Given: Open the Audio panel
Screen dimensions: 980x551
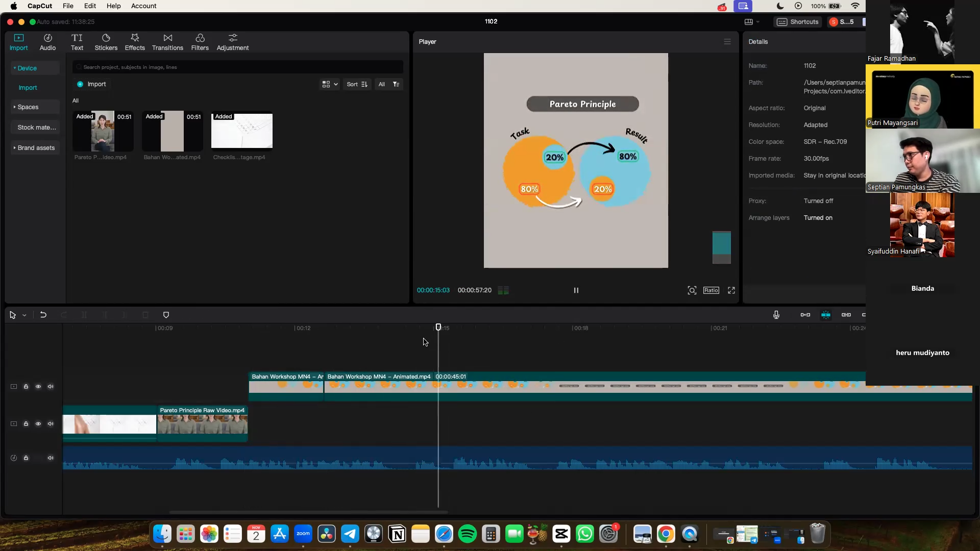Looking at the screenshot, I should click(x=47, y=42).
